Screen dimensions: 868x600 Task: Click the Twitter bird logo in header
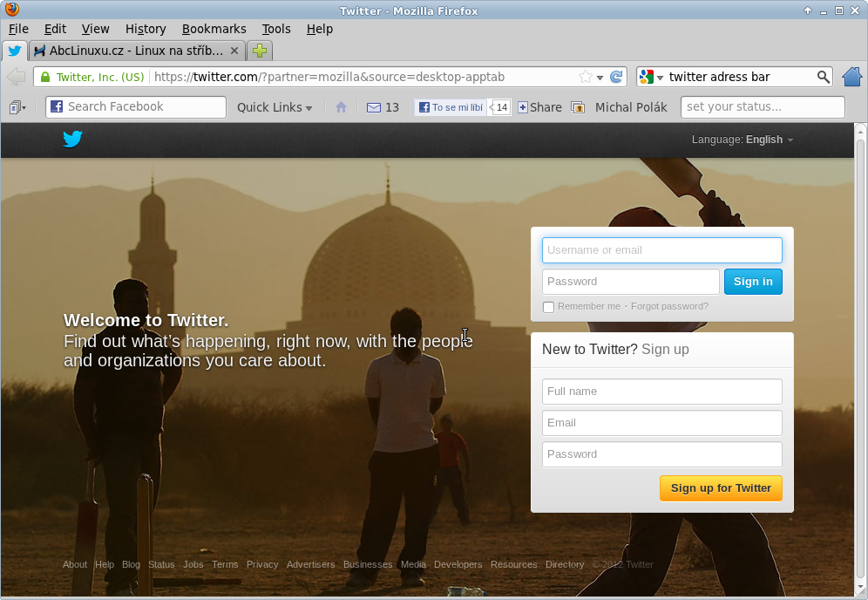(72, 139)
